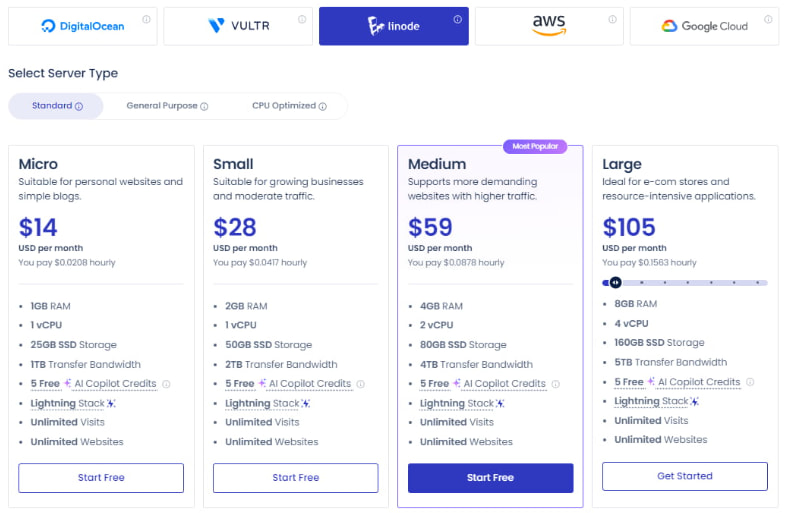This screenshot has width=791, height=513.
Task: Click Start Free under the Micro plan
Action: click(x=101, y=478)
